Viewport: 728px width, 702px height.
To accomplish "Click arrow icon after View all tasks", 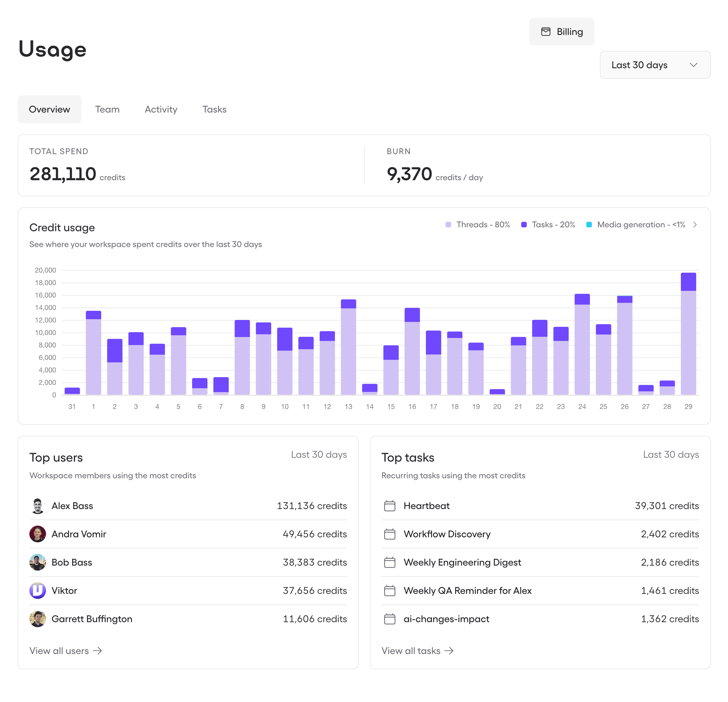I will 449,651.
